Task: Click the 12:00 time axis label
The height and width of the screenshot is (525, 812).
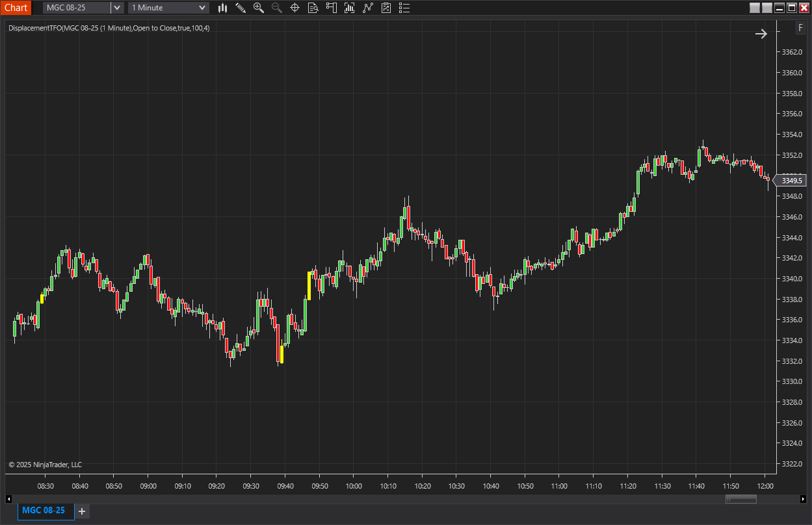Action: coord(765,486)
